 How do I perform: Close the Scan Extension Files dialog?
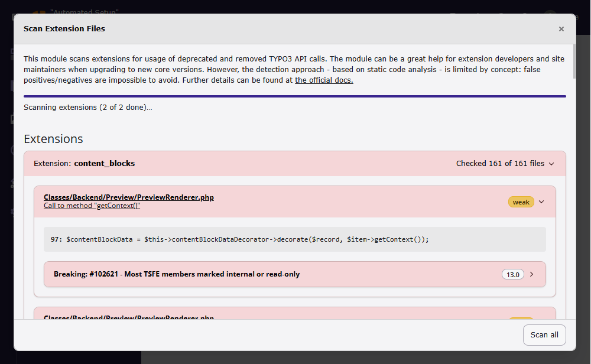[561, 29]
